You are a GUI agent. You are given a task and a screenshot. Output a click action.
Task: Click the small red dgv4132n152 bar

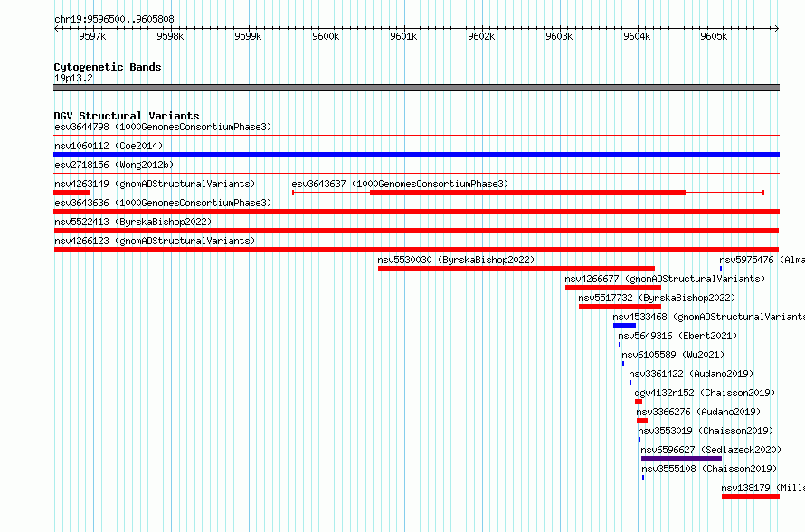639,402
